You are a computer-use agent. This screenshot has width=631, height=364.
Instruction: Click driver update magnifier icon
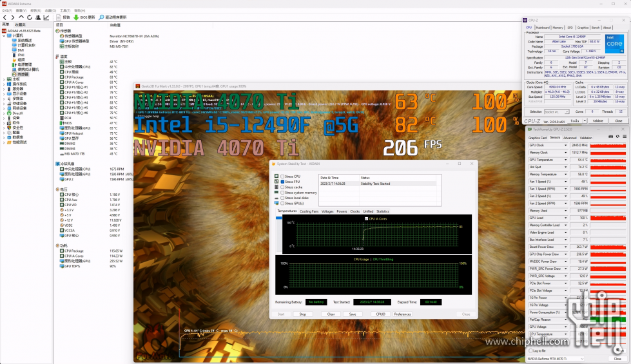click(x=101, y=17)
